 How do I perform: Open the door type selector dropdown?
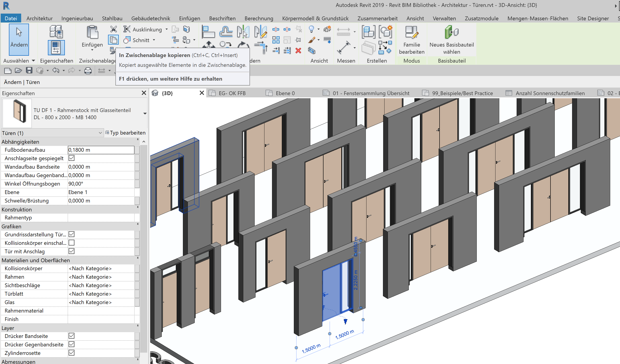(145, 114)
